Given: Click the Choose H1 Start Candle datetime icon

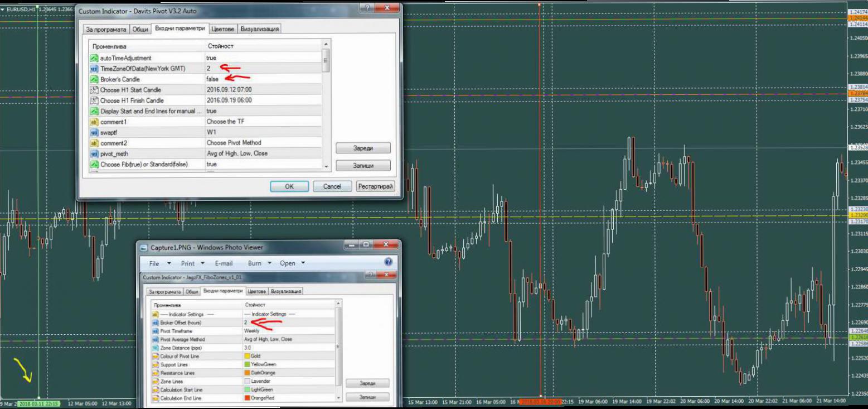Looking at the screenshot, I should (94, 90).
